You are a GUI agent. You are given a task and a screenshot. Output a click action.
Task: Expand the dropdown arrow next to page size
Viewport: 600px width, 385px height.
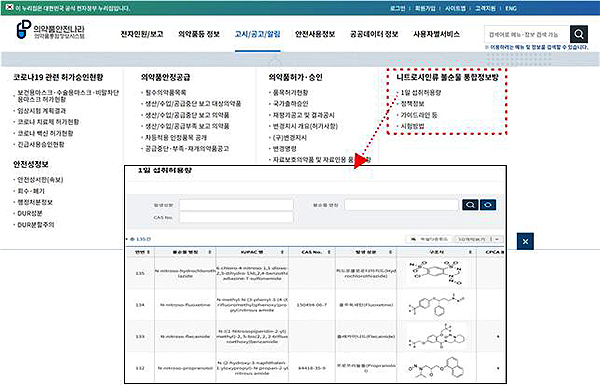click(497, 239)
